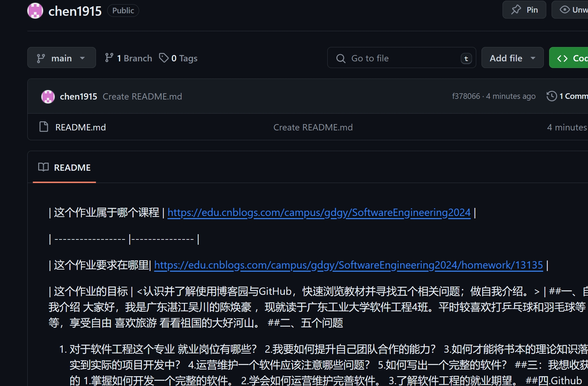View the 1 Branch link
588x386 pixels.
click(x=128, y=58)
